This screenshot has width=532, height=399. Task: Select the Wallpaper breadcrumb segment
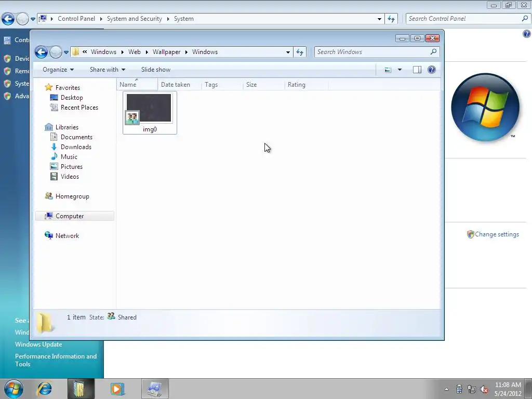pyautogui.click(x=166, y=52)
